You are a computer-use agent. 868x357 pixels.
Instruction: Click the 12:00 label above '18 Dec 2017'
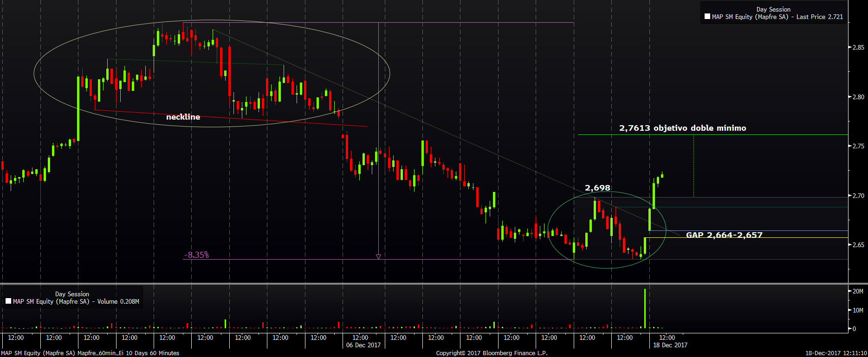click(x=667, y=338)
